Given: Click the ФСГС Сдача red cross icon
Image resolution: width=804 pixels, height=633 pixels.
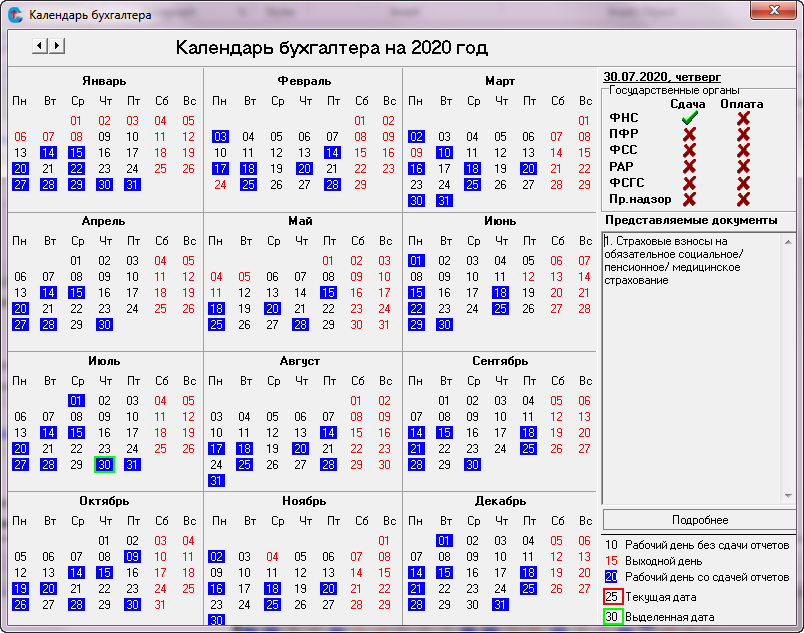Looking at the screenshot, I should tap(689, 183).
